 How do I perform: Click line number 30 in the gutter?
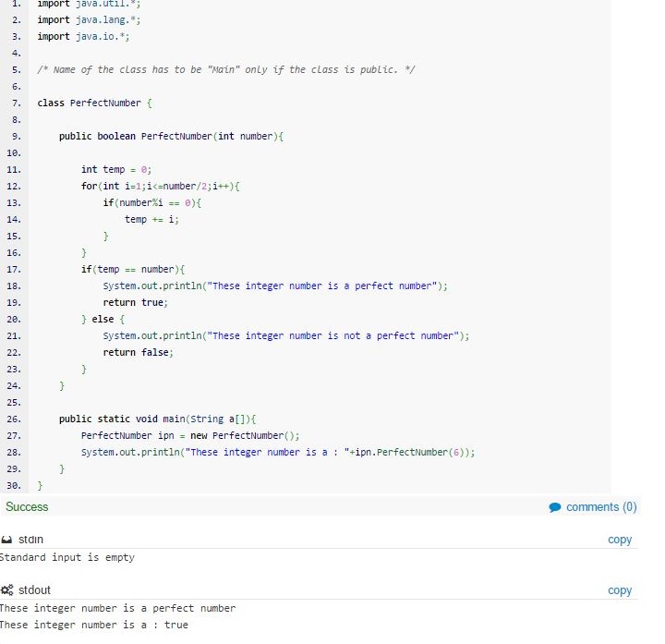[14, 485]
